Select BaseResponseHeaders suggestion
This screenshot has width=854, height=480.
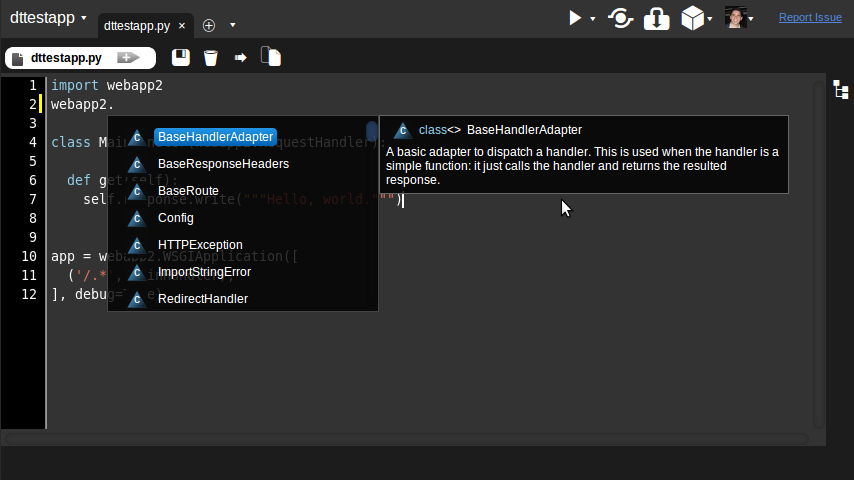(223, 164)
